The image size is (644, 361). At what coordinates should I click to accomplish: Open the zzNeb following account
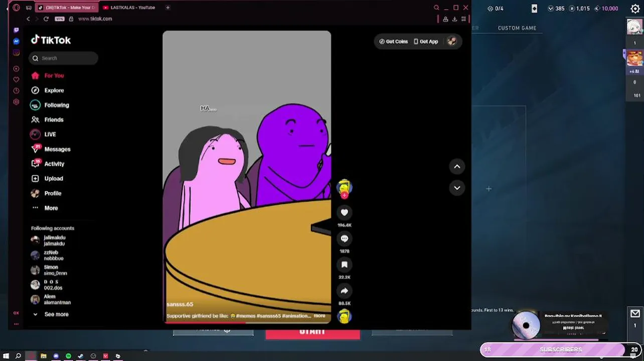(x=47, y=256)
